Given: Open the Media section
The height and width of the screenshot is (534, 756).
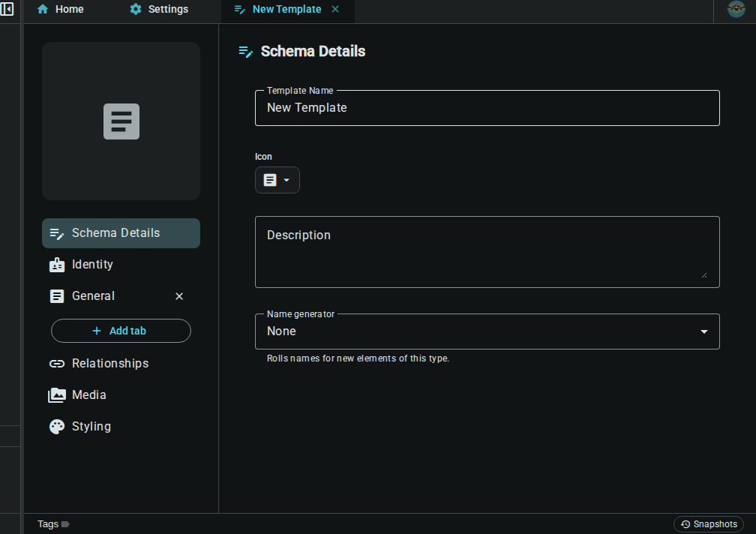Looking at the screenshot, I should [121, 395].
